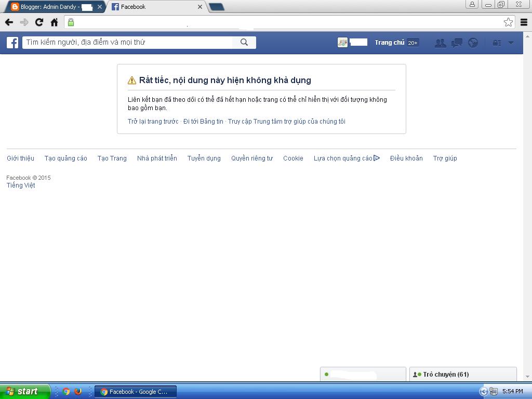
Task: Open Nhà phát triển footer link
Action: coord(157,158)
